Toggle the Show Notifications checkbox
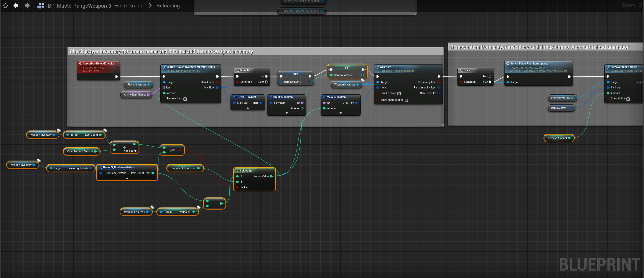The width and height of the screenshot is (644, 278). click(406, 100)
